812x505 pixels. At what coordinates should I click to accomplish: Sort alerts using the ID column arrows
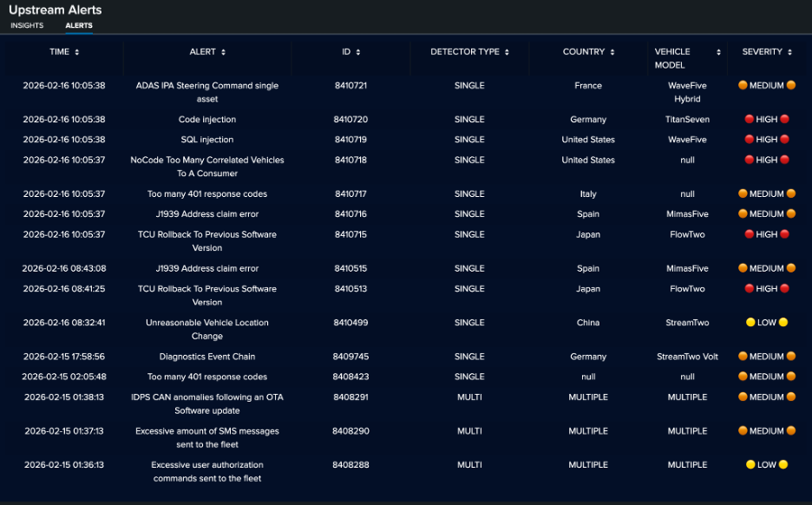[x=358, y=52]
